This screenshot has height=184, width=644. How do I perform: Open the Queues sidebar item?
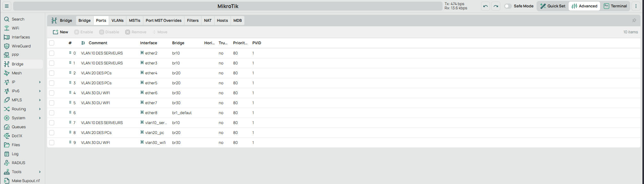tap(19, 127)
